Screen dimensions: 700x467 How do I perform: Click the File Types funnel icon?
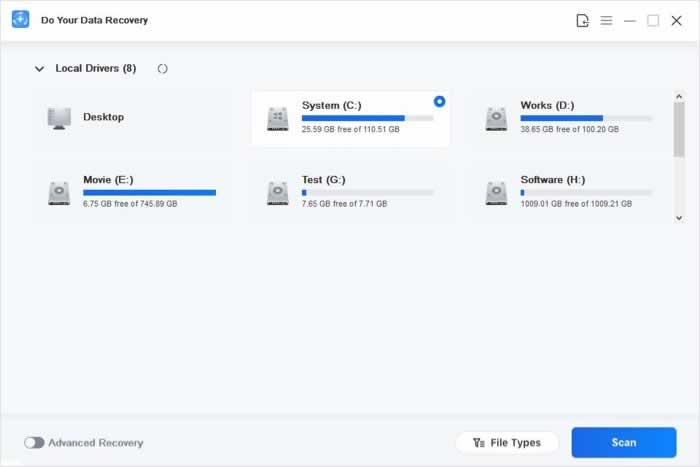coord(479,443)
